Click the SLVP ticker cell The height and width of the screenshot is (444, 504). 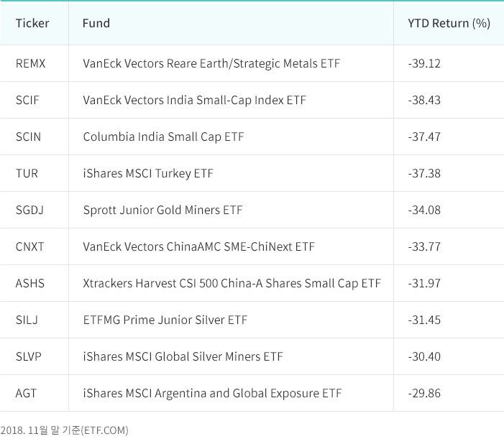[x=28, y=356]
